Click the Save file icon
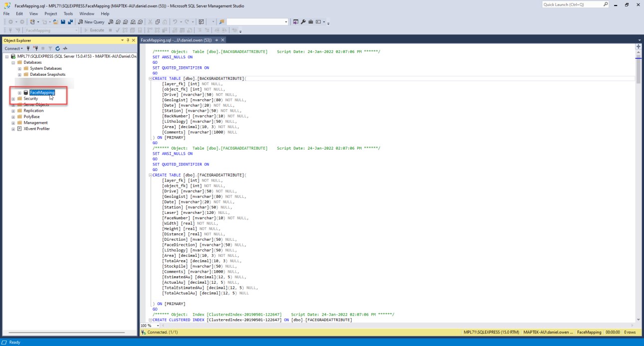Image resolution: width=644 pixels, height=346 pixels. click(63, 22)
